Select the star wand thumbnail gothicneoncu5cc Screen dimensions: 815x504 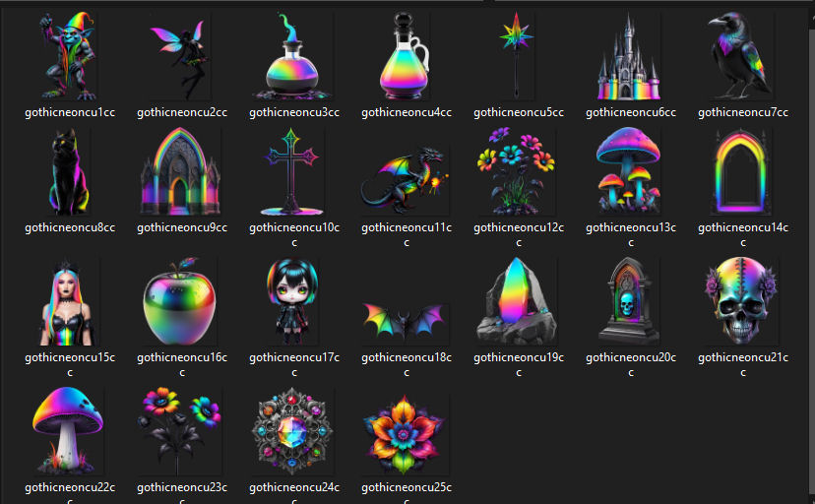tap(517, 56)
